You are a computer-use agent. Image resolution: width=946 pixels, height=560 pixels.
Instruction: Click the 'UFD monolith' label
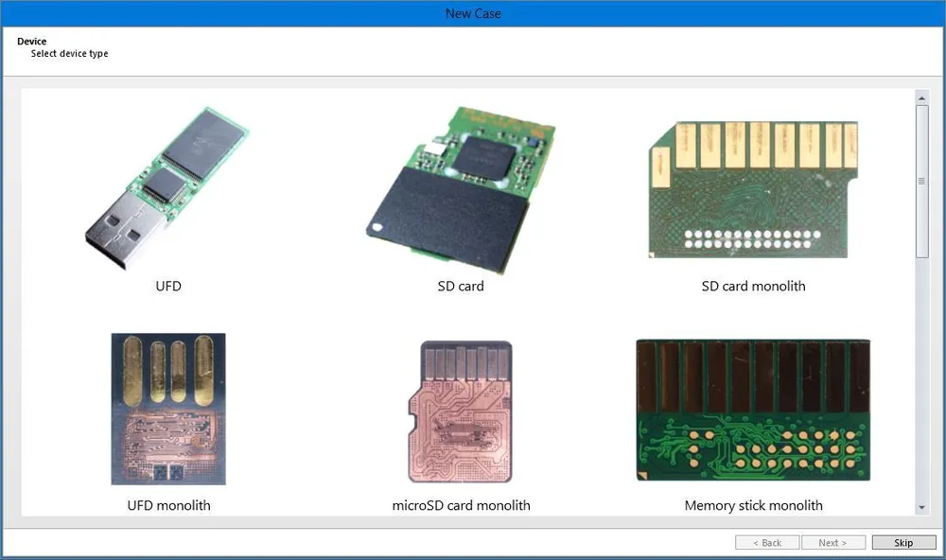click(x=169, y=505)
